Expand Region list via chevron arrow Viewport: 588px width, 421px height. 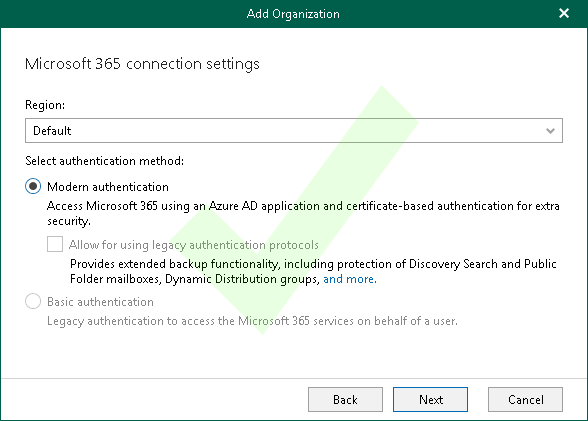tap(550, 131)
